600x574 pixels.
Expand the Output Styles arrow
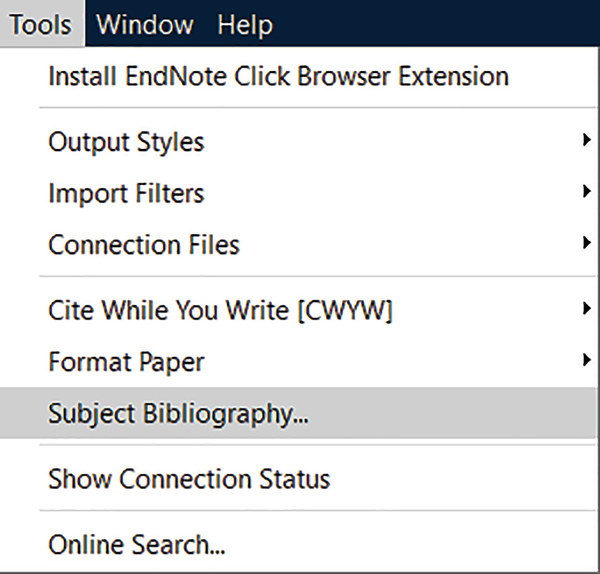586,140
